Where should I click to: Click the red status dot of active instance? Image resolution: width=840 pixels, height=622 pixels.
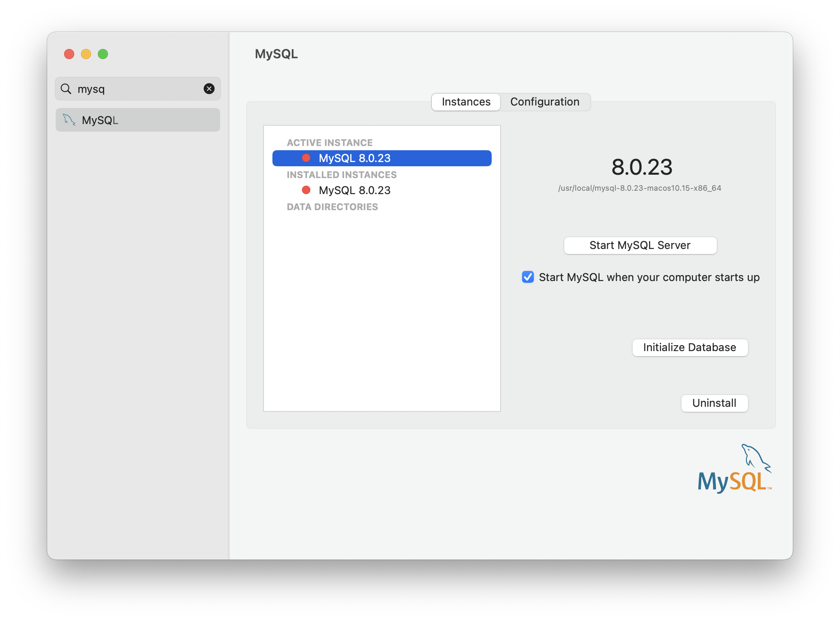306,158
